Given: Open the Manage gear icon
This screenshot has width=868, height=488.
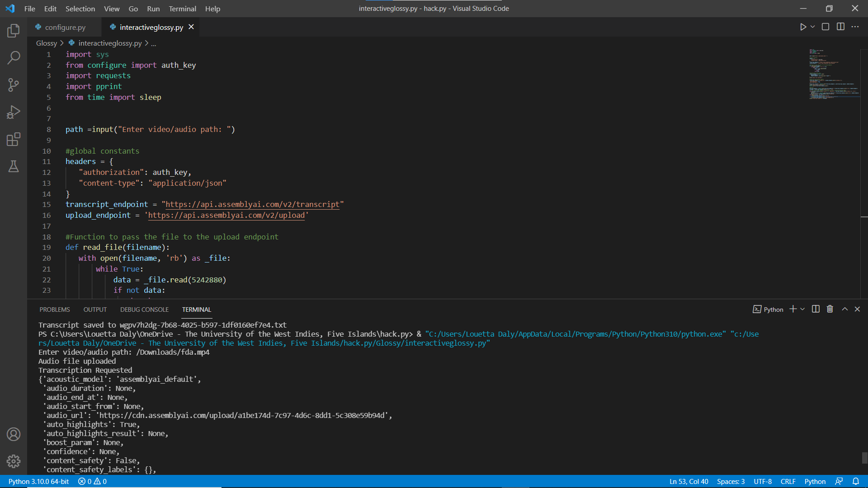Looking at the screenshot, I should (14, 461).
